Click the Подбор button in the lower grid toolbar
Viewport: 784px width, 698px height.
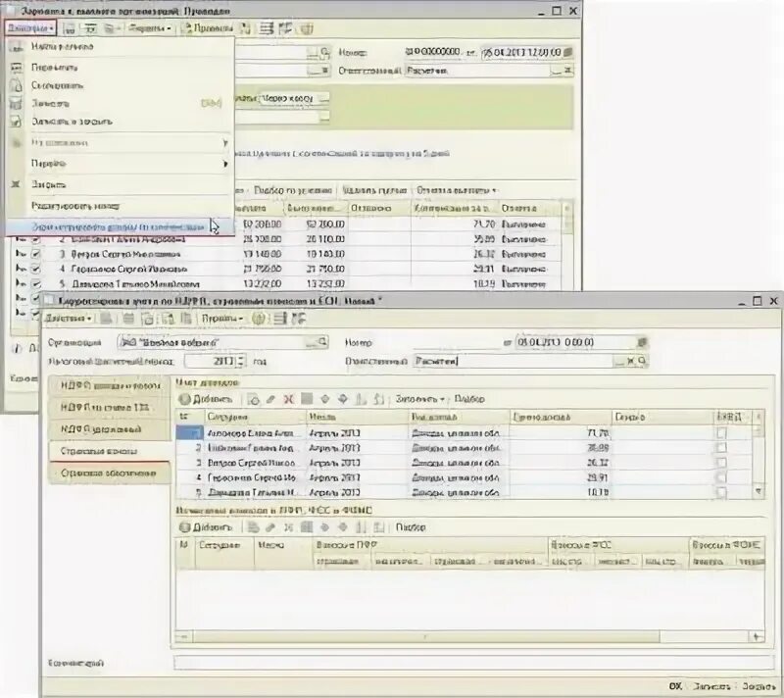(411, 527)
